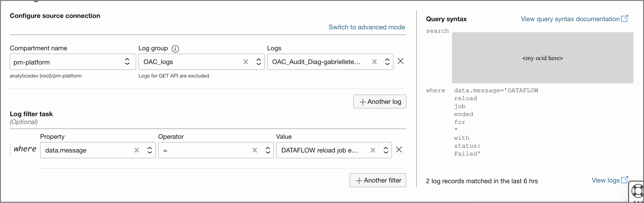The image size is (644, 203).
Task: Click the 'my ocid here' placeholder box
Action: point(543,58)
